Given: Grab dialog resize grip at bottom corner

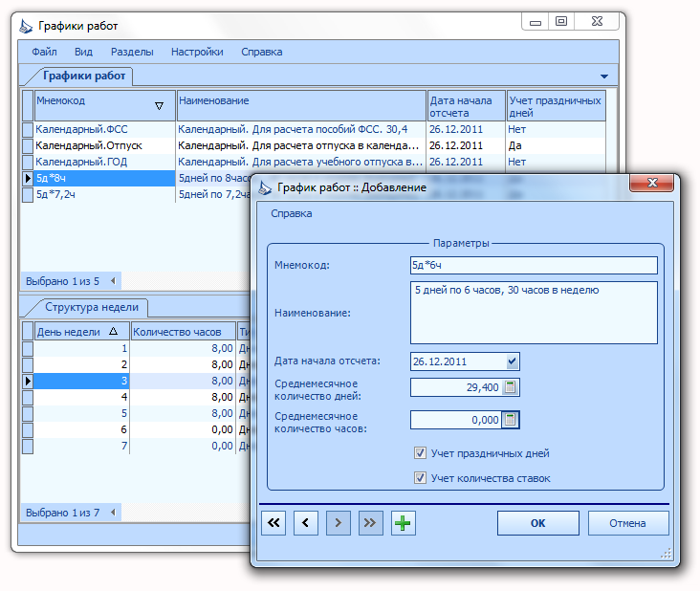Looking at the screenshot, I should (666, 554).
